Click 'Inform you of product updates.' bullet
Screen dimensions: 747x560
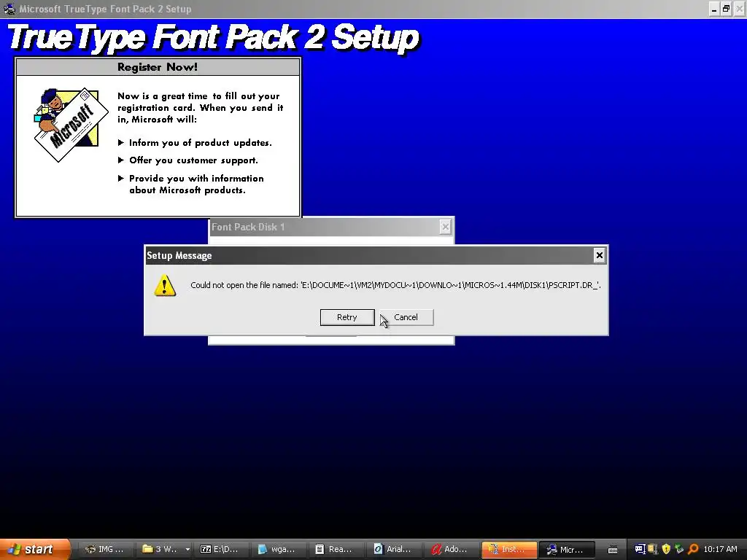pyautogui.click(x=200, y=143)
